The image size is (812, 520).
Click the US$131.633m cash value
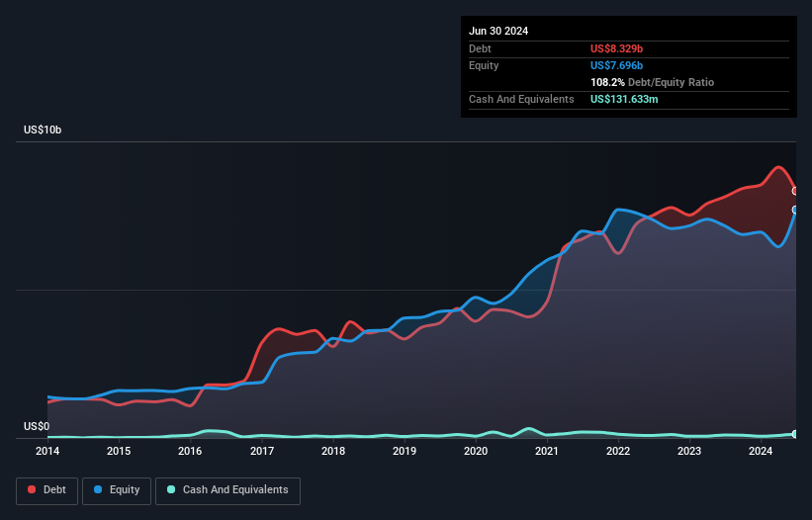click(x=624, y=99)
